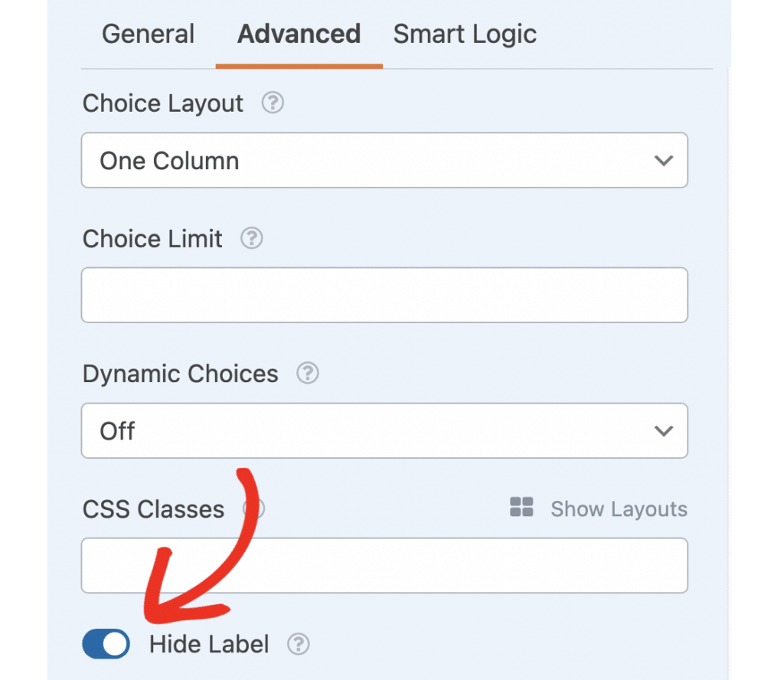Focus the CSS Classes text field
This screenshot has height=680, width=784.
pos(384,566)
